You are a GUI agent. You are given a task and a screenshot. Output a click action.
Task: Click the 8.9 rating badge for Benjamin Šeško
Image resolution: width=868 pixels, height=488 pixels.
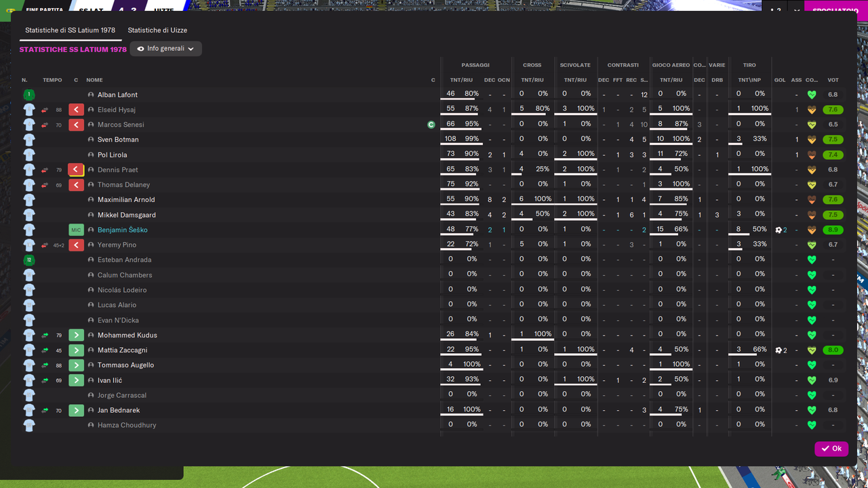833,230
